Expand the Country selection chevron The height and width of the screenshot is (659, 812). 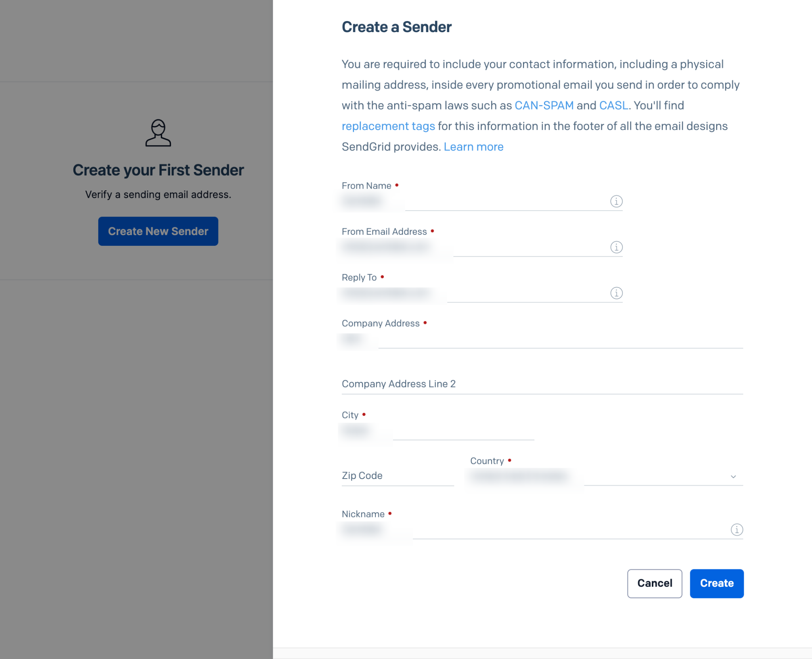733,476
